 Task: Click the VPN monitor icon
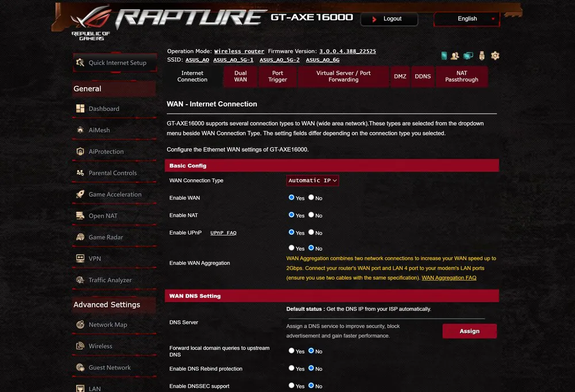80,259
